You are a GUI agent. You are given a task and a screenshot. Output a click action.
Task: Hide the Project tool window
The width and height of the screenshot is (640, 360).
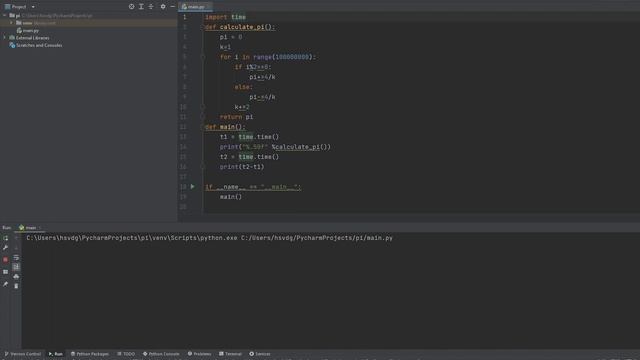point(173,7)
